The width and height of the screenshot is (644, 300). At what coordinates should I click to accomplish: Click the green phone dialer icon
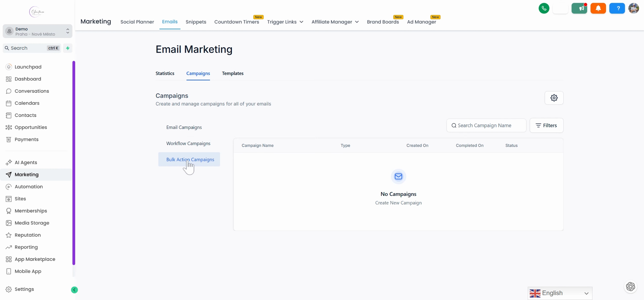[544, 8]
